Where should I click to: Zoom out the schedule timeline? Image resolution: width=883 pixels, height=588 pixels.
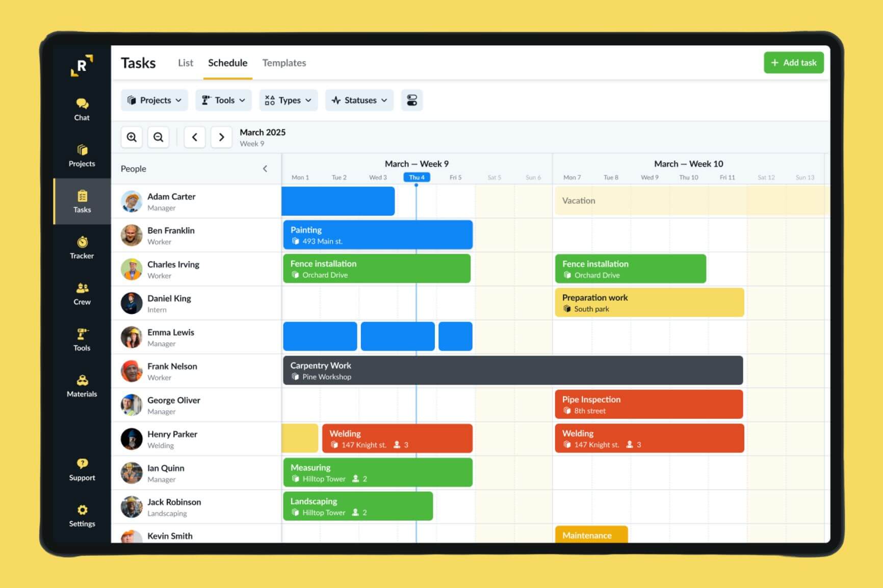click(x=158, y=137)
